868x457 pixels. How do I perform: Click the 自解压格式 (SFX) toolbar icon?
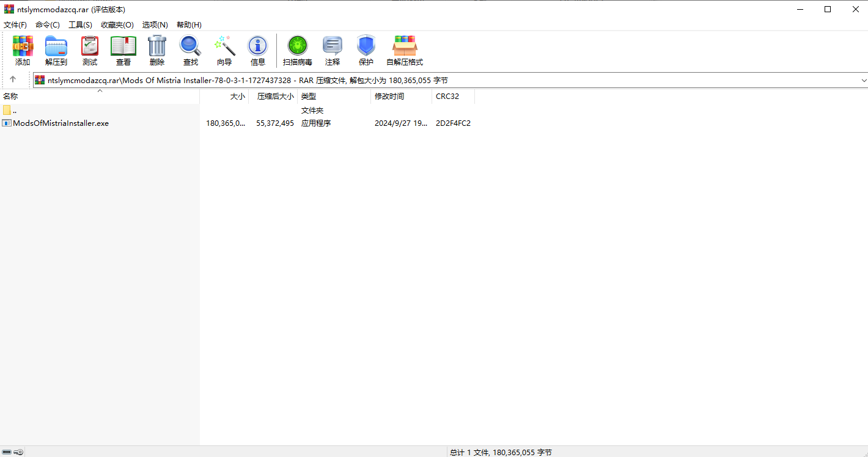tap(405, 46)
